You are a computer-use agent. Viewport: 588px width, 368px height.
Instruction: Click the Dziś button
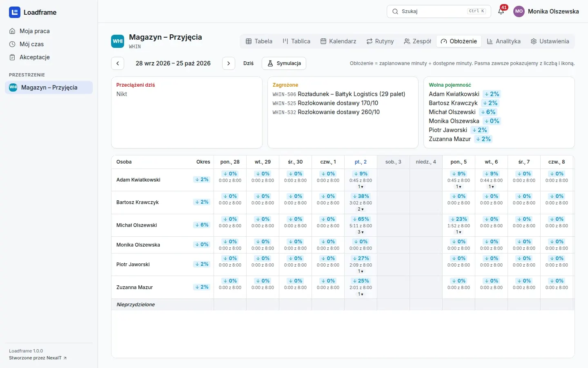click(248, 63)
